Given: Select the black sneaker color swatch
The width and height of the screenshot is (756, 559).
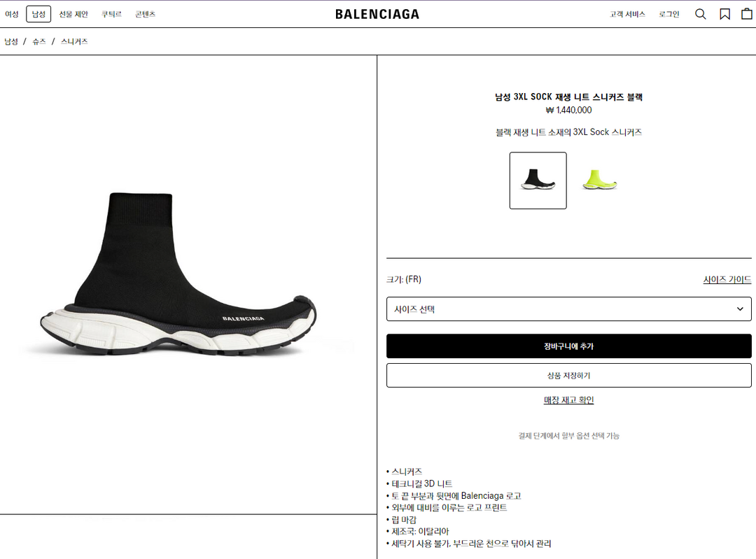Looking at the screenshot, I should pos(538,181).
